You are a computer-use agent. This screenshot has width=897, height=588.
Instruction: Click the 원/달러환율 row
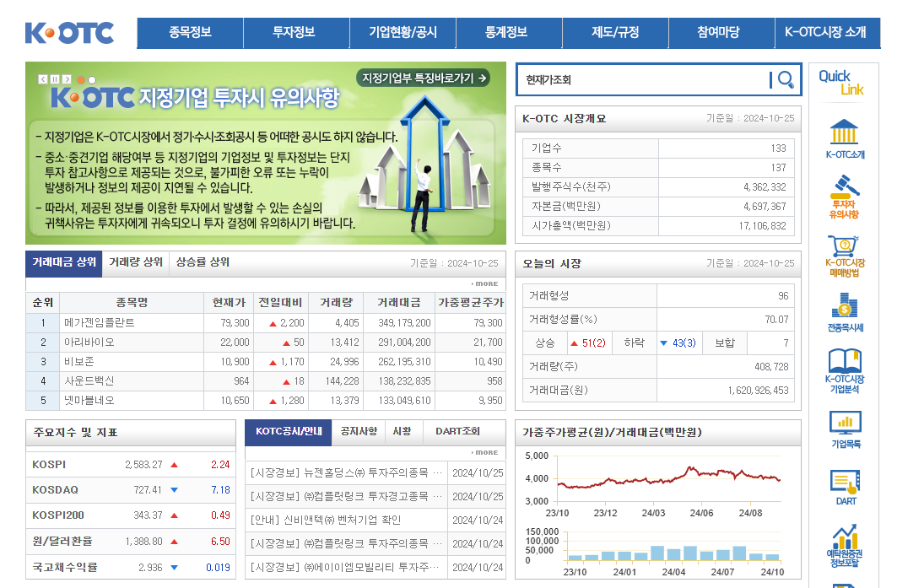click(131, 541)
